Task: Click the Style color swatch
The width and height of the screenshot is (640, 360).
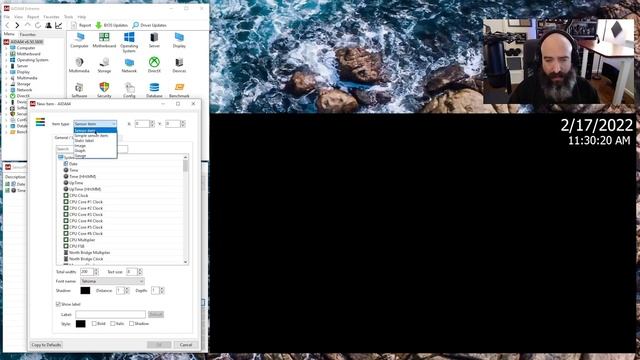Action: pyautogui.click(x=80, y=324)
